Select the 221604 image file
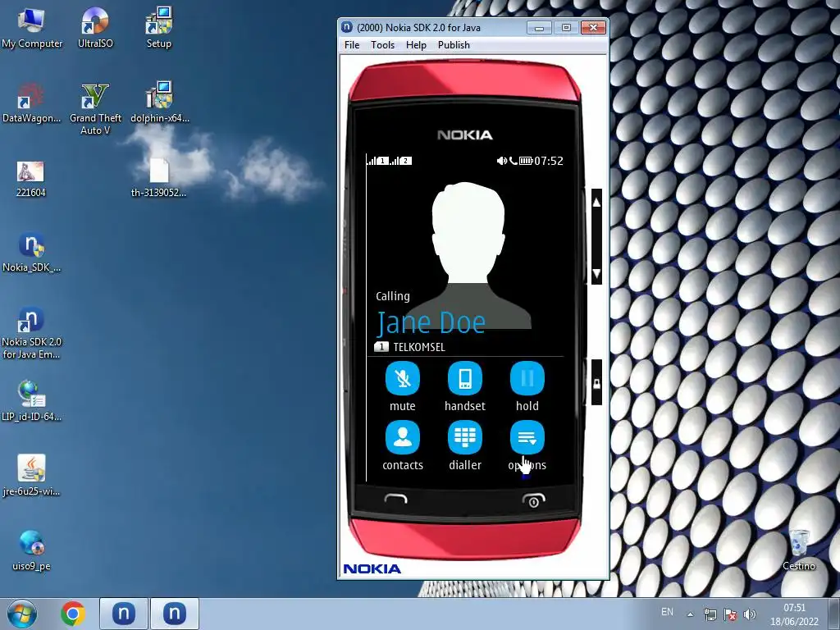This screenshot has height=630, width=840. 30,180
